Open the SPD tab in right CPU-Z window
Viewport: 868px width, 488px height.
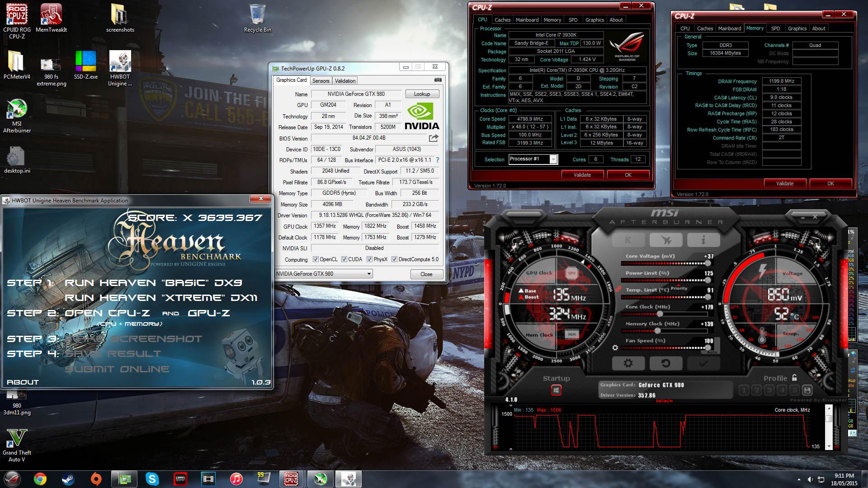pos(775,28)
